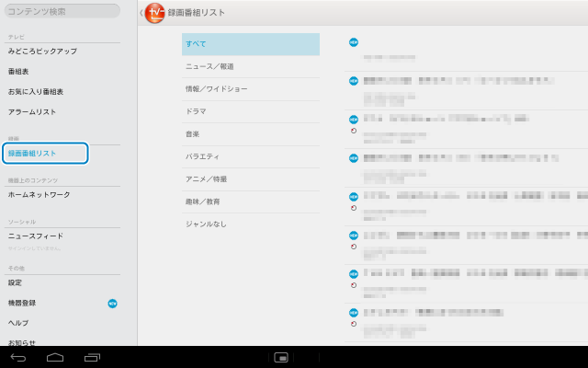Open 番組表 program guide
Image resolution: width=588 pixels, height=368 pixels.
(18, 71)
